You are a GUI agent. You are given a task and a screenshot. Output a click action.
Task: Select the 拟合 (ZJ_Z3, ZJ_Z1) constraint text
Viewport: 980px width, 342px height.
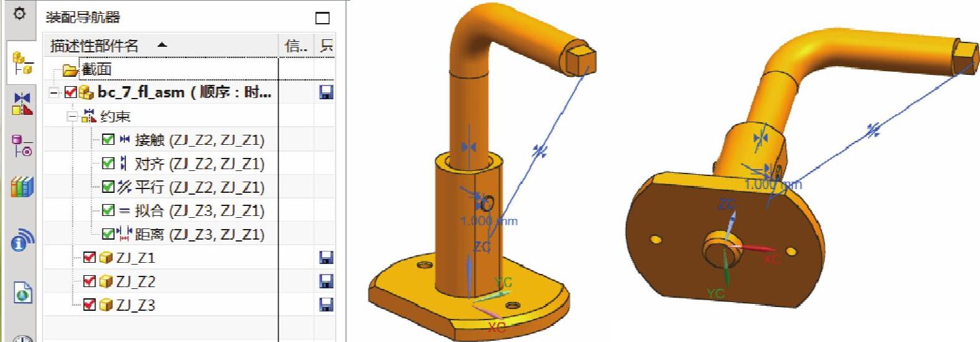coord(200,210)
